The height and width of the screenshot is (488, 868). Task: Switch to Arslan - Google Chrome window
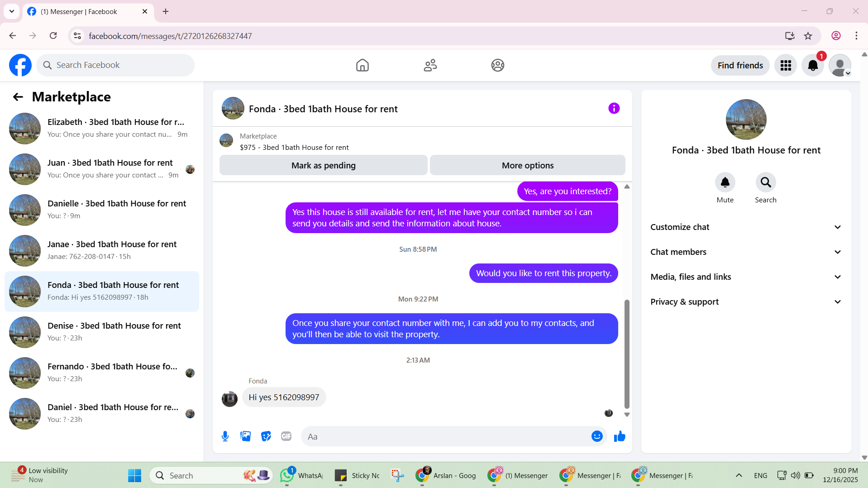(445, 476)
